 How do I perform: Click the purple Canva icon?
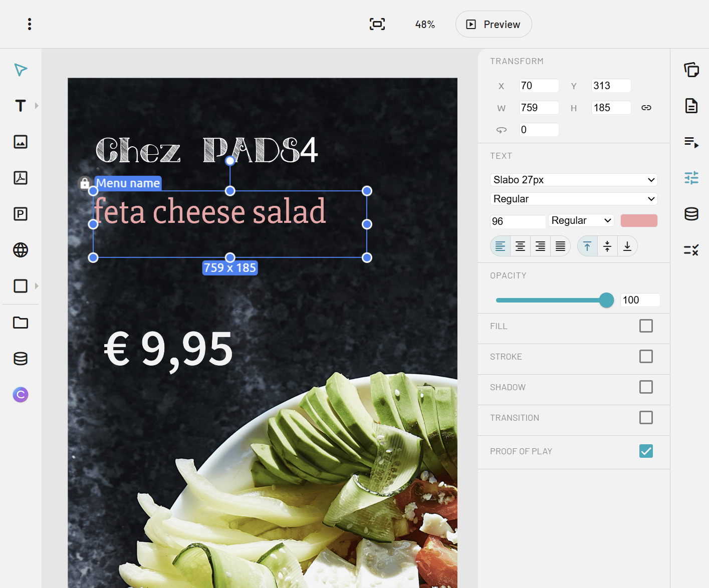click(x=21, y=395)
